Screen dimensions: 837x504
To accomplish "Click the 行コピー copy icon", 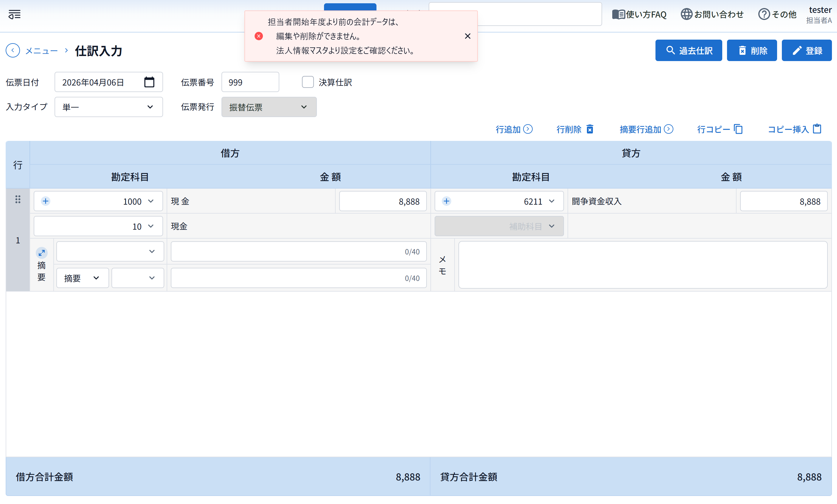I will 738,129.
